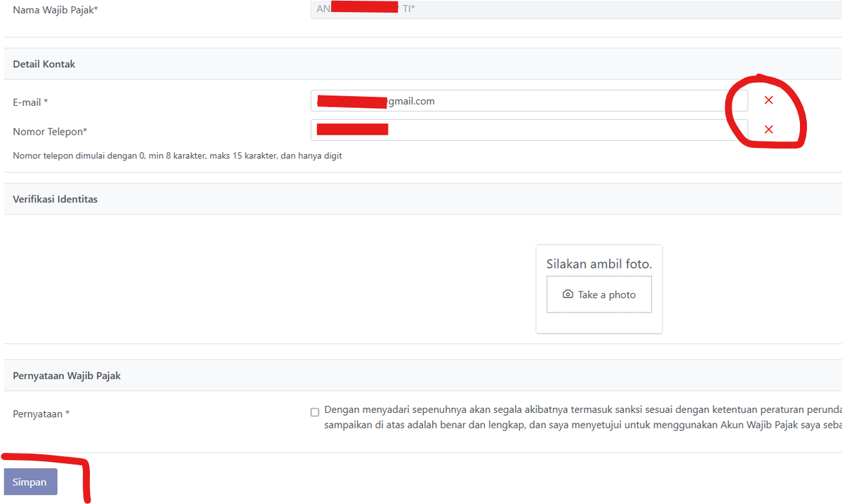This screenshot has height=504, width=842.
Task: Click the Take a photo button
Action: [x=599, y=294]
